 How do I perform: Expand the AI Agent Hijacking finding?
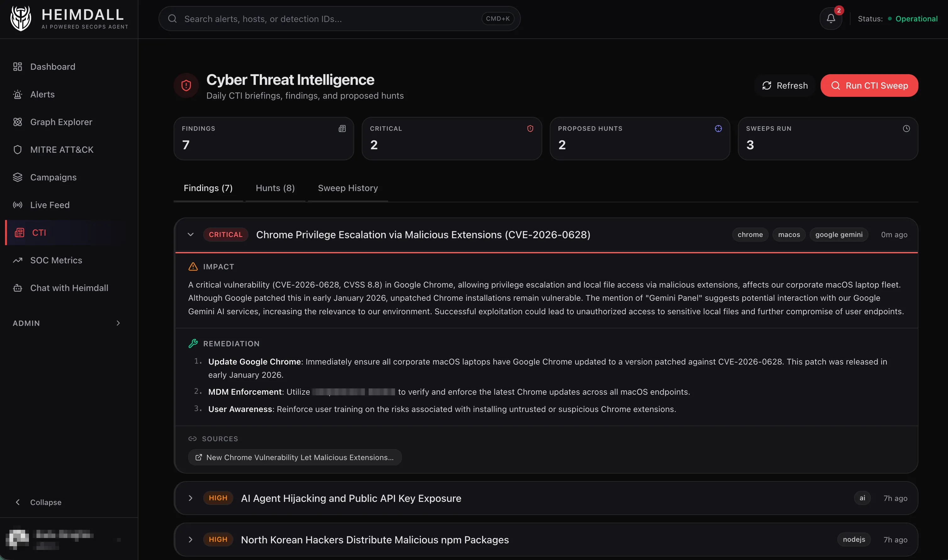190,498
